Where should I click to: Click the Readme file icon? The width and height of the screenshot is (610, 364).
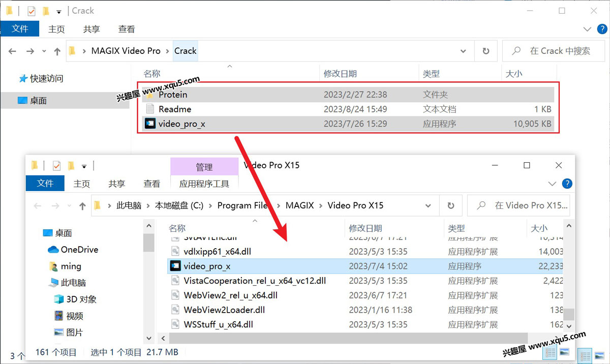[x=150, y=109]
